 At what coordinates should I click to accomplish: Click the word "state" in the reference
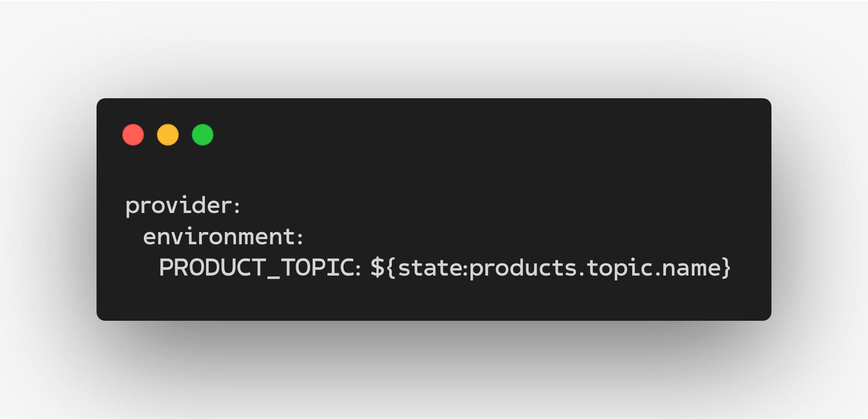[431, 268]
